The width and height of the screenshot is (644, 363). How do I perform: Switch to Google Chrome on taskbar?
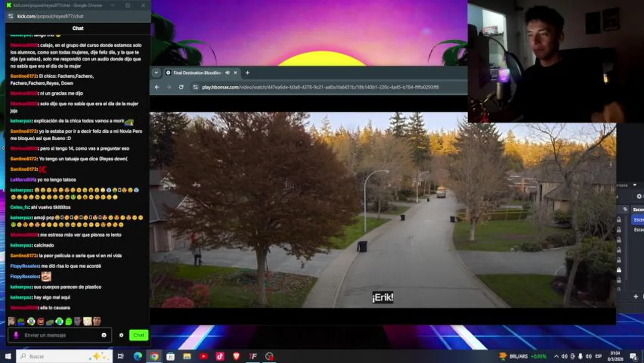[154, 356]
